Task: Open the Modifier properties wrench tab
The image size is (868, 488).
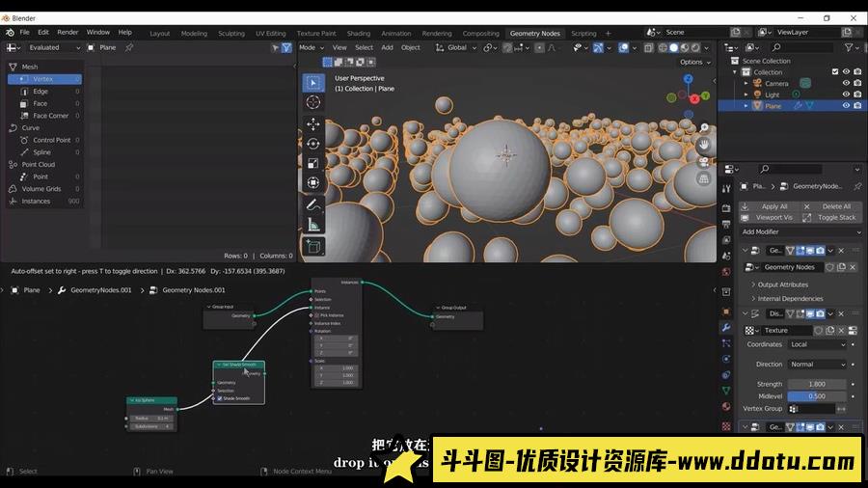Action: point(726,328)
